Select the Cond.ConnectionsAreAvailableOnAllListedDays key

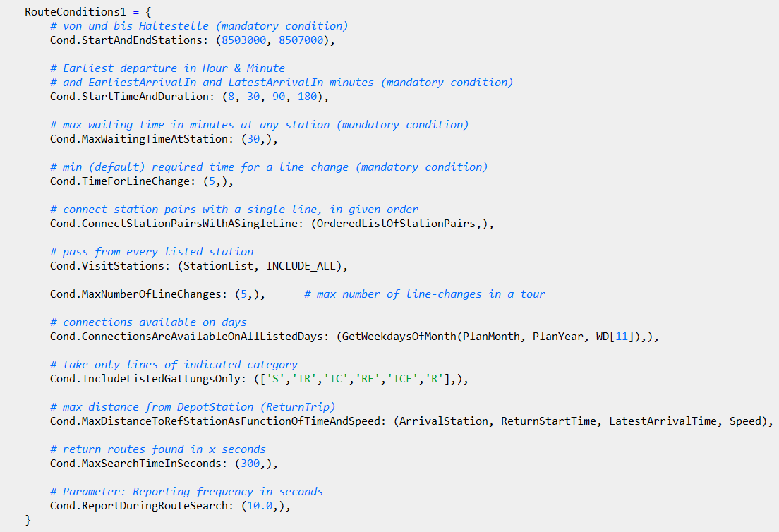[x=186, y=337]
